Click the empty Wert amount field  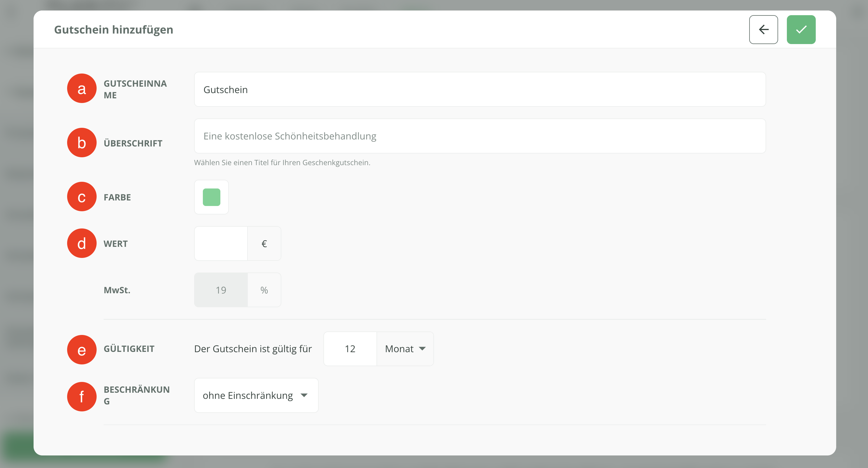pos(221,243)
